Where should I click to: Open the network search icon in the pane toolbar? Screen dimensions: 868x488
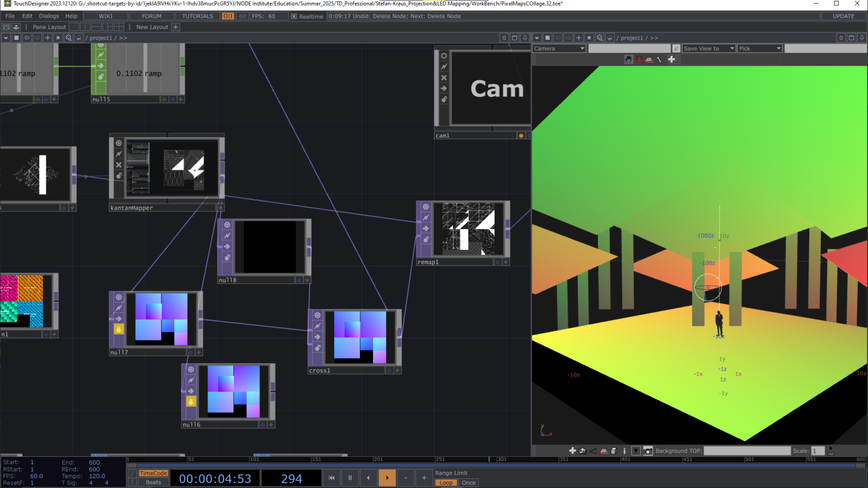pos(68,38)
